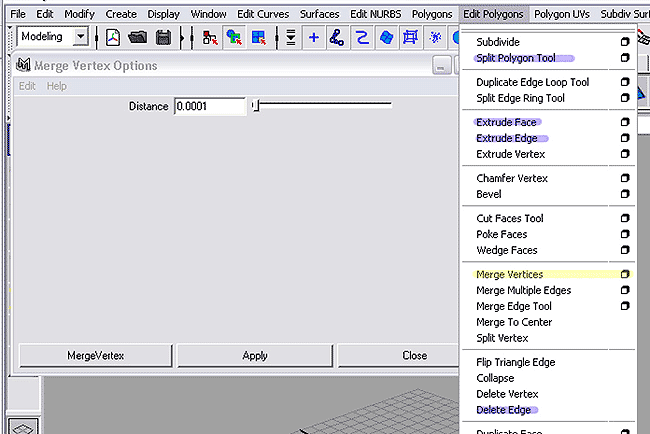Click the Apply button
Image resolution: width=650 pixels, height=434 pixels.
coord(255,356)
